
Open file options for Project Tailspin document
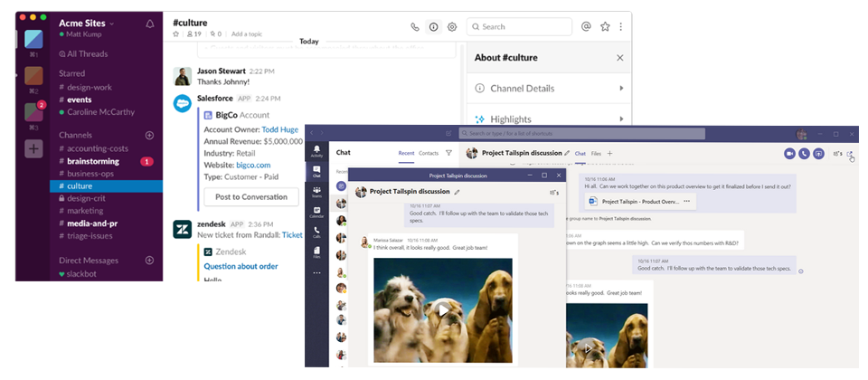(x=687, y=202)
